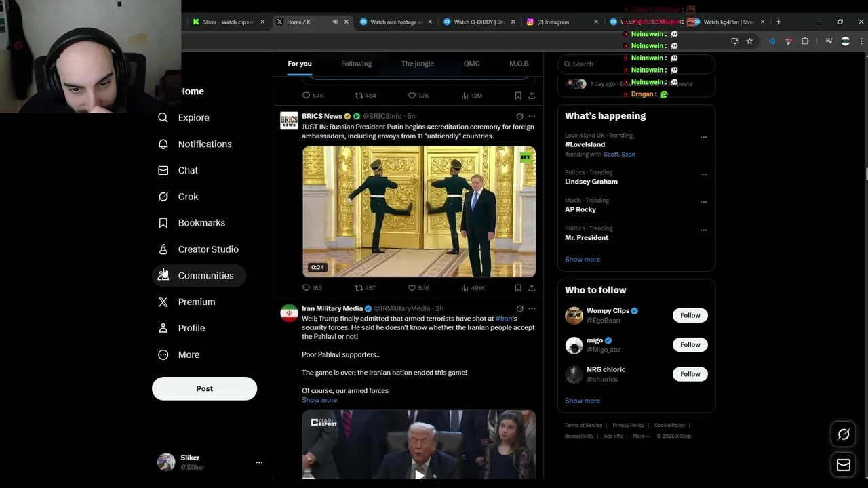Switch to Sliker Watch clips browser tab
The height and width of the screenshot is (488, 868).
[x=227, y=22]
